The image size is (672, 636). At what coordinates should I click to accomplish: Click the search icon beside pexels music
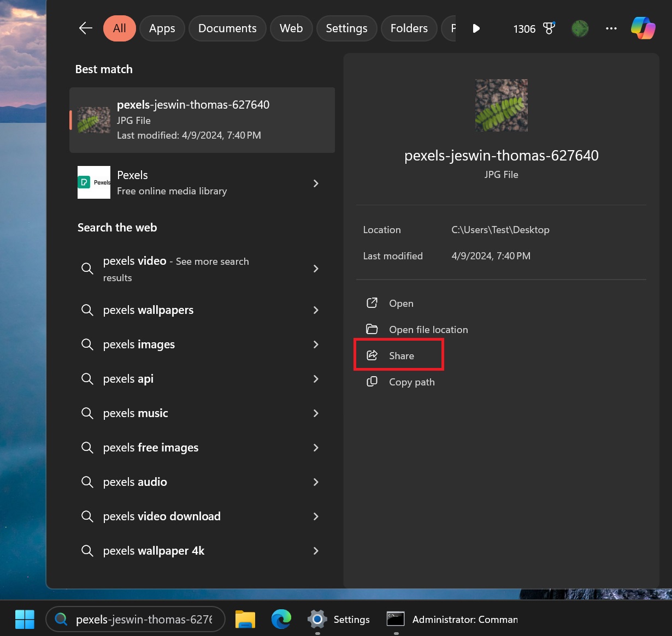pyautogui.click(x=87, y=413)
